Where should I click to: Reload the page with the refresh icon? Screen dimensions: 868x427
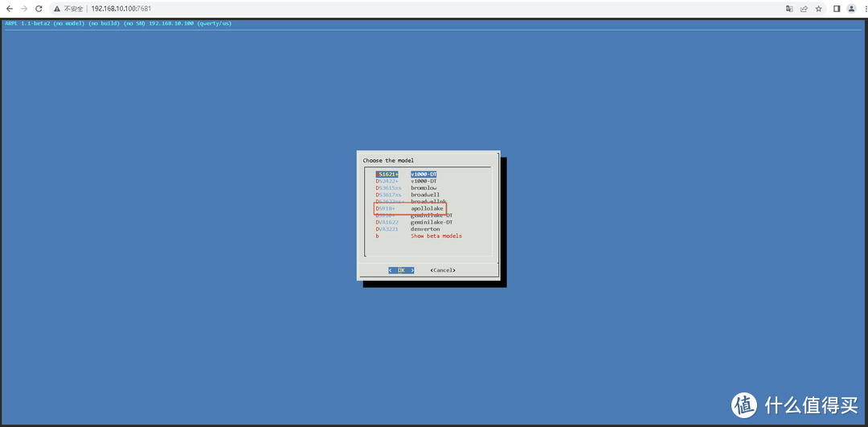(39, 9)
